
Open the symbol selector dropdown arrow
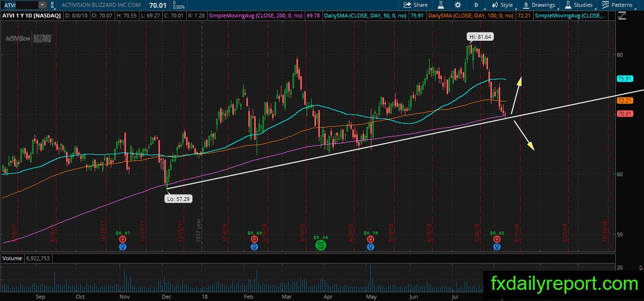(42, 5)
